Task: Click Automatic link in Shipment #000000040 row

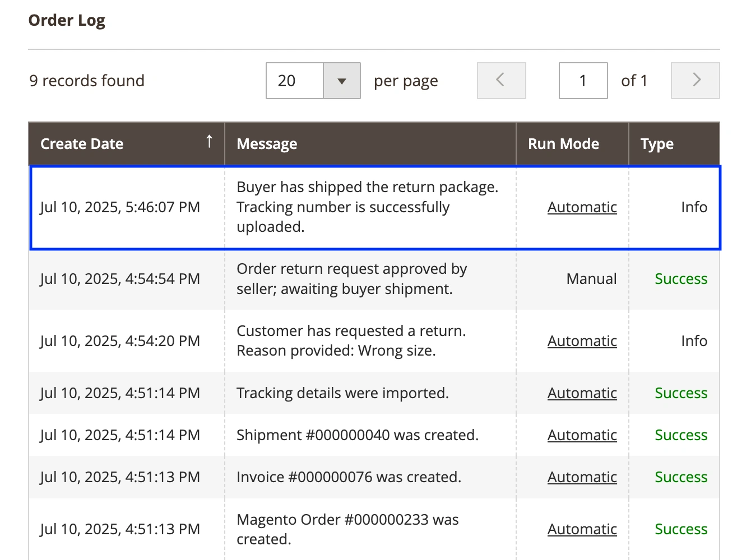Action: (582, 435)
